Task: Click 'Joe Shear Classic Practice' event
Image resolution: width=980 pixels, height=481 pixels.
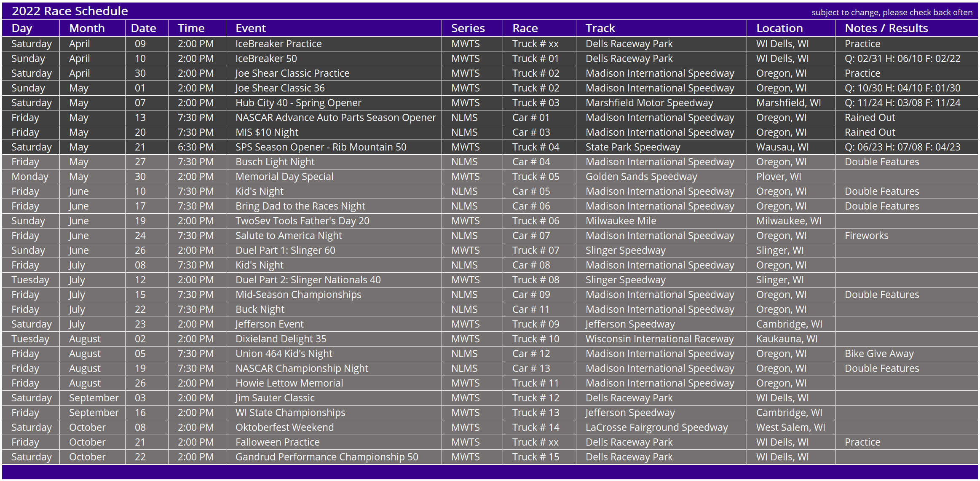Action: [x=292, y=73]
